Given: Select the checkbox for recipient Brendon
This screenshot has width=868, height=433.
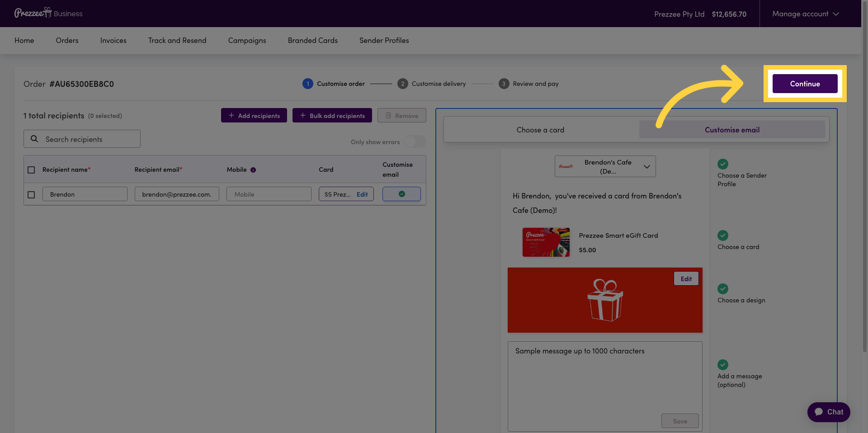Looking at the screenshot, I should pos(31,195).
